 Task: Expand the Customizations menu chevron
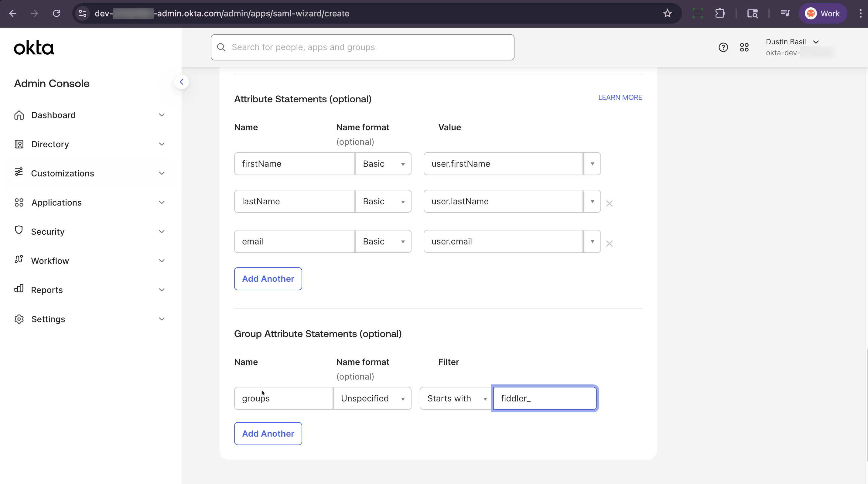pyautogui.click(x=162, y=173)
